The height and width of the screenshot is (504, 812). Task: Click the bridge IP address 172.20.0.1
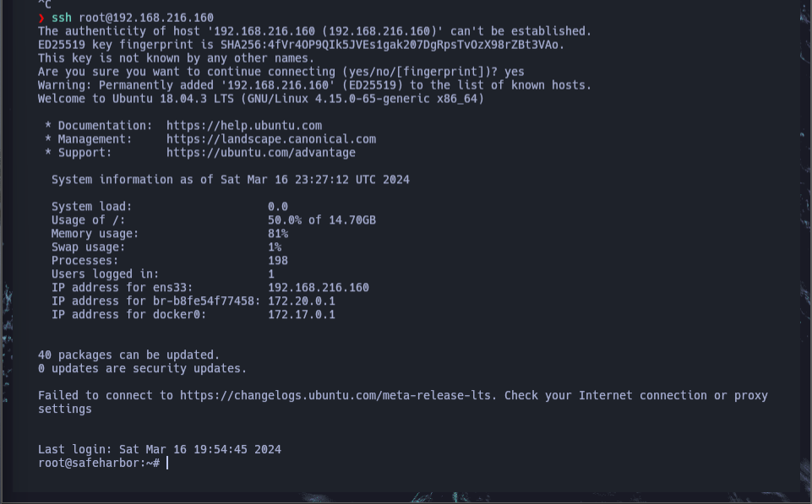tap(302, 301)
